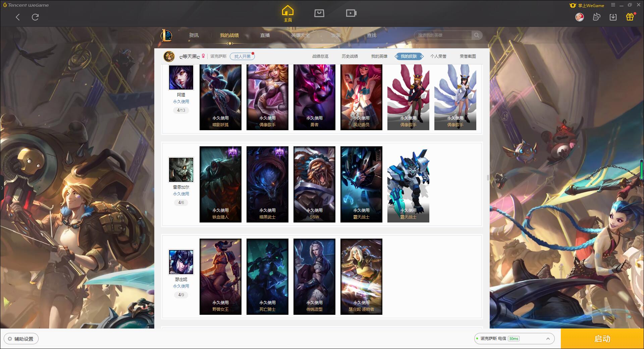Switch to the 我的战绩 tab
644x349 pixels.
[x=229, y=35]
